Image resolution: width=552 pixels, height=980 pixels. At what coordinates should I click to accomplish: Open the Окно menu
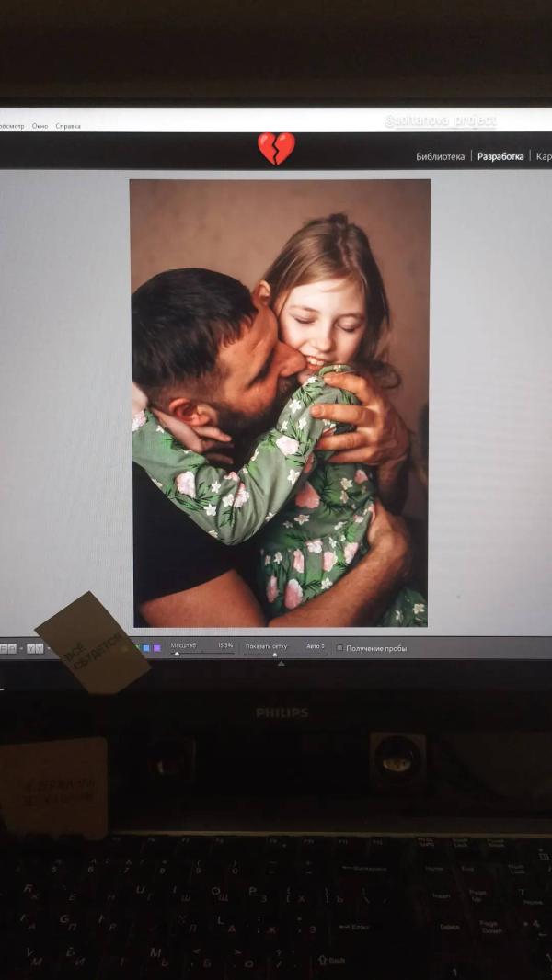pyautogui.click(x=40, y=126)
